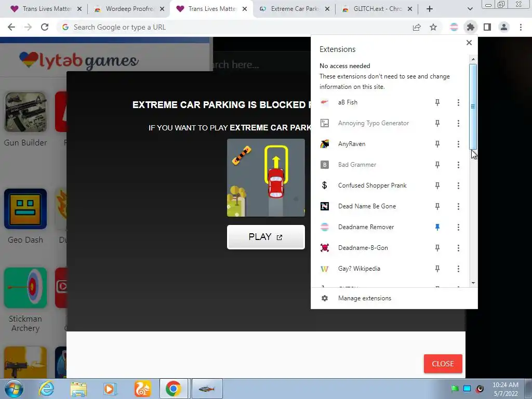The image size is (532, 399).
Task: Open more options for Gay? Wikipedia
Action: 458,269
